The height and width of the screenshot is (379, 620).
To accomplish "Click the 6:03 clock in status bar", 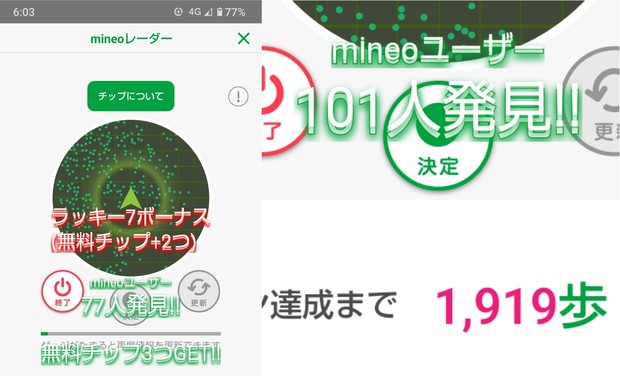I will 24,12.
